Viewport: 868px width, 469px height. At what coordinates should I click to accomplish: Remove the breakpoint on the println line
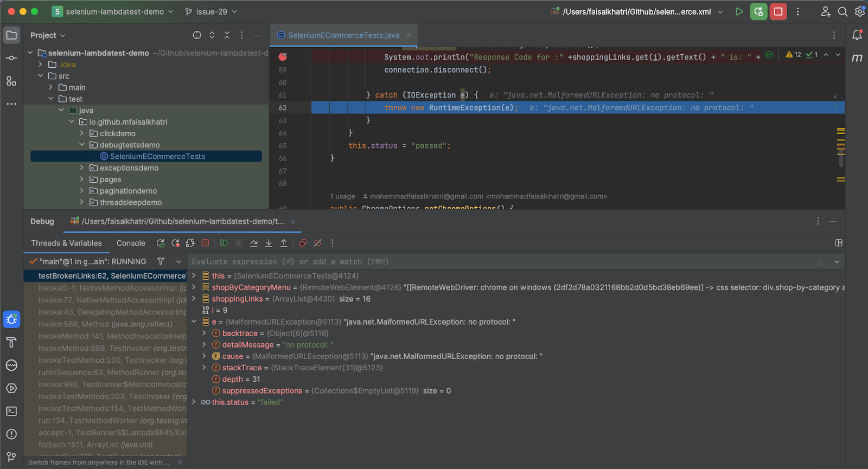(x=283, y=57)
